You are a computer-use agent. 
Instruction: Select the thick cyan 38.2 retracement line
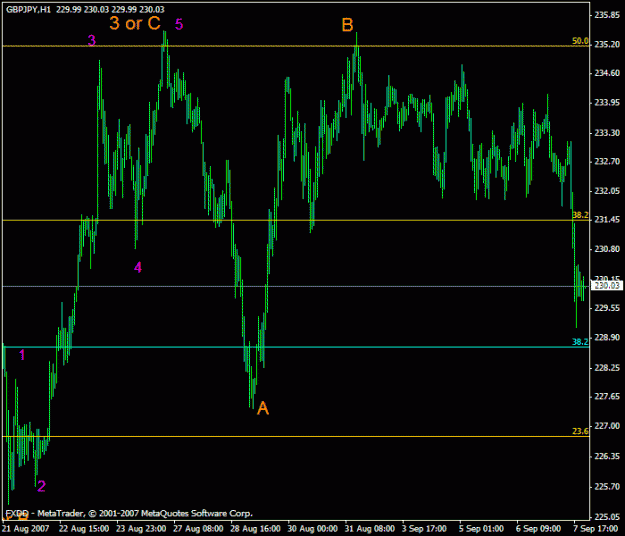point(296,347)
